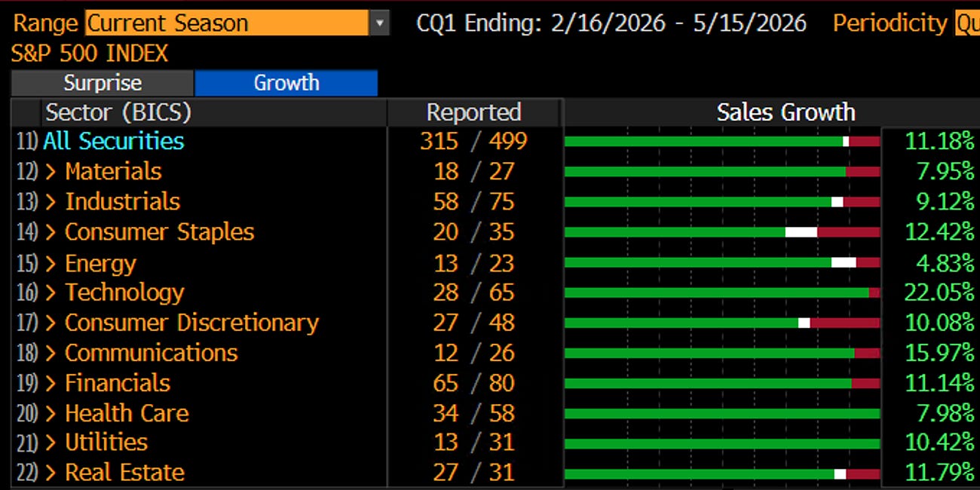Click the 7.98% sales growth value
The image size is (980, 490).
(x=945, y=413)
